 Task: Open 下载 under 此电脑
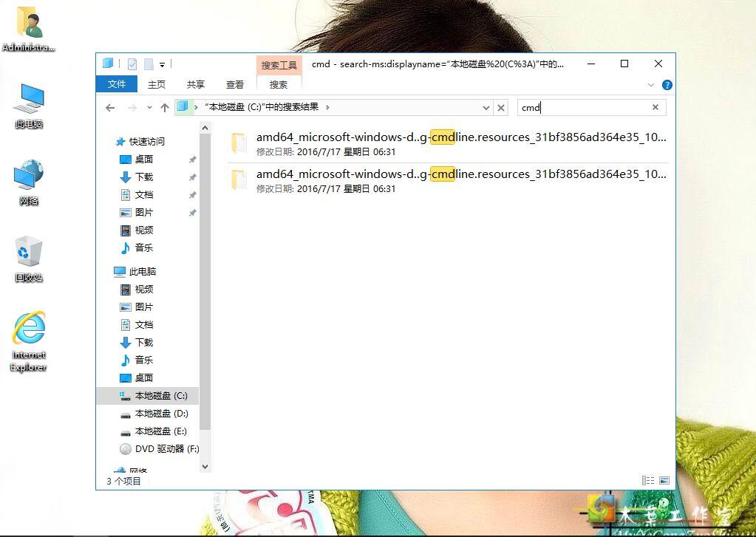(x=137, y=342)
